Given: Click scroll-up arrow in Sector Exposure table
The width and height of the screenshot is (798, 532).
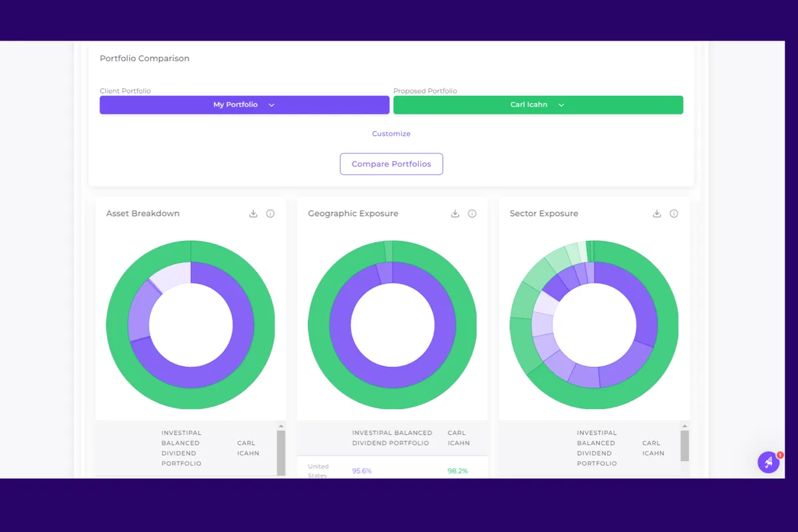Looking at the screenshot, I should [x=684, y=426].
